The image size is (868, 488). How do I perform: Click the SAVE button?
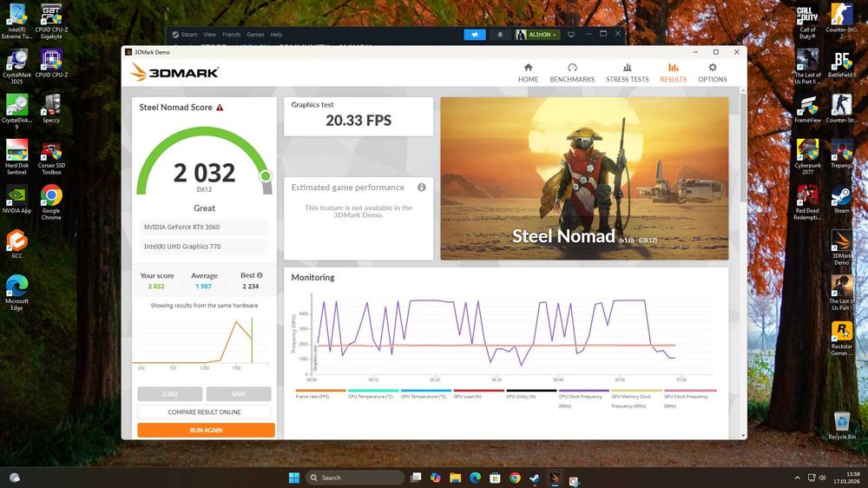pos(239,394)
